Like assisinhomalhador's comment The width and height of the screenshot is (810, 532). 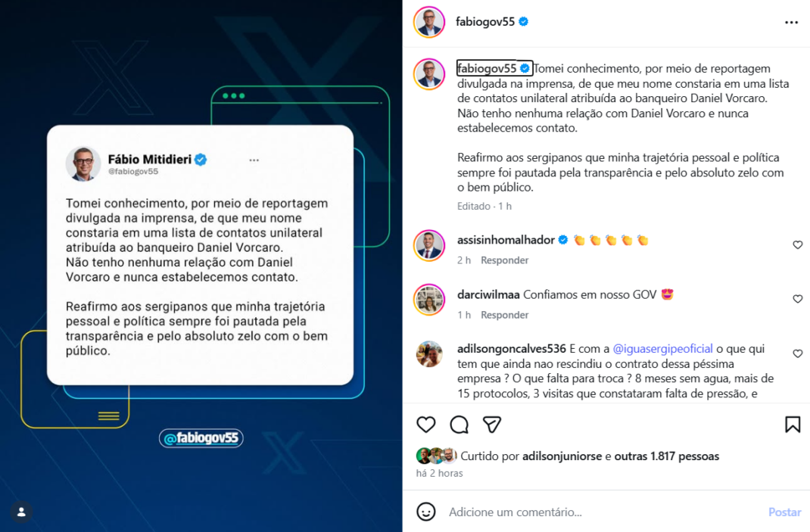click(798, 245)
